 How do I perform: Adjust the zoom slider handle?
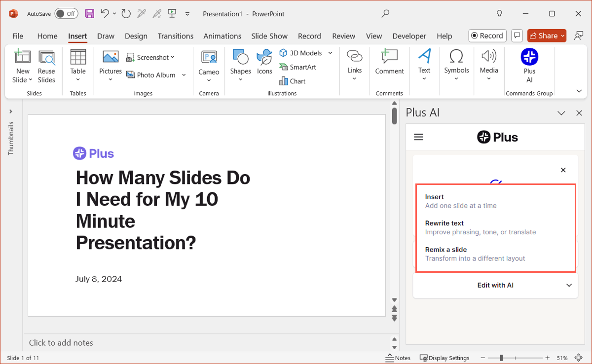(501, 358)
